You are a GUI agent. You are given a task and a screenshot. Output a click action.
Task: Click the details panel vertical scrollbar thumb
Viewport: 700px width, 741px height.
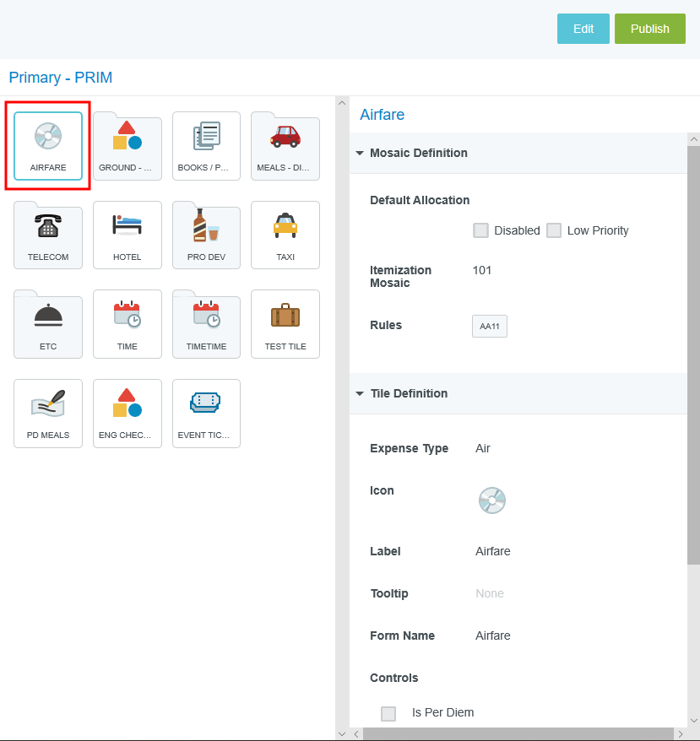[694, 355]
